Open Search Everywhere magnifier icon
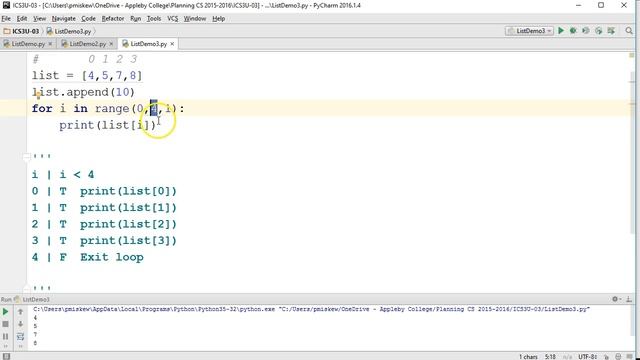Viewport: 640px width, 360px height. pyautogui.click(x=629, y=31)
